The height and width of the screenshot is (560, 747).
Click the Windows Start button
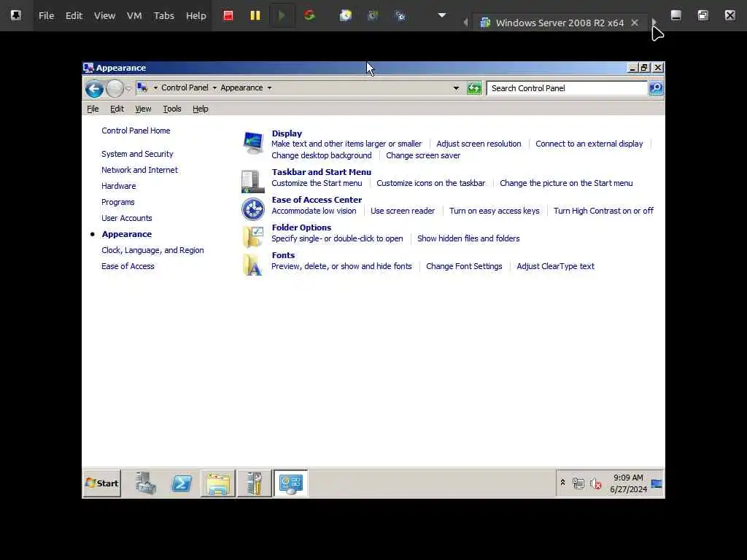click(102, 483)
